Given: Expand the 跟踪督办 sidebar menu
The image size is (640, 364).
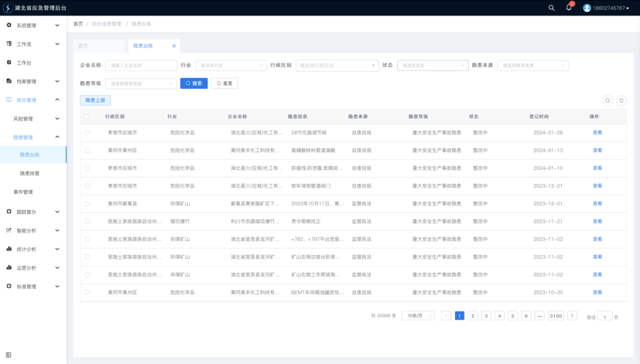Looking at the screenshot, I should pos(33,211).
